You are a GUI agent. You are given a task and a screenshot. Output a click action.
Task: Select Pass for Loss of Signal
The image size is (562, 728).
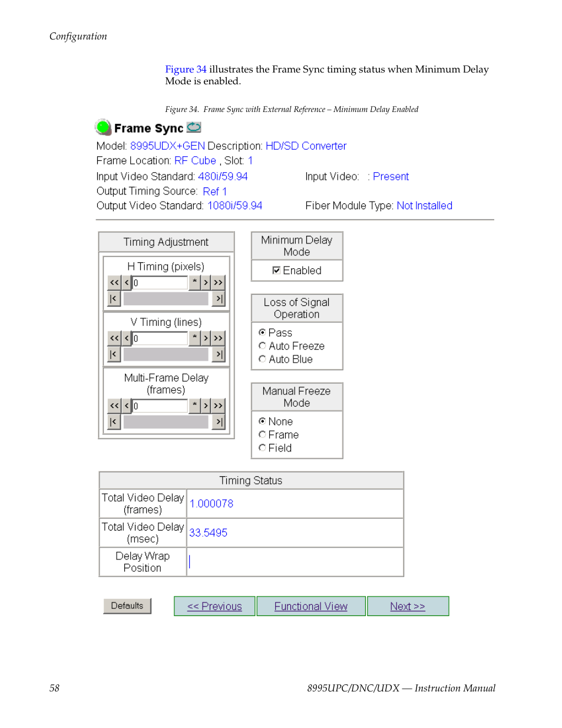(262, 332)
